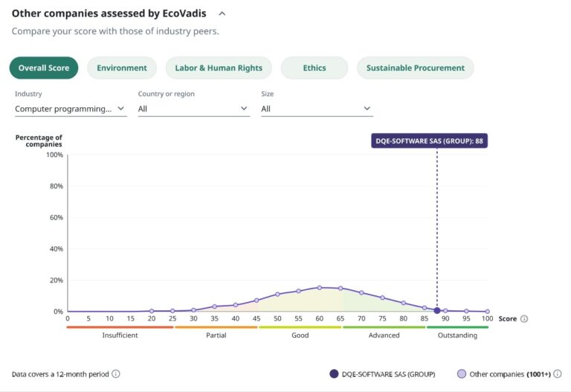Click info icon beside 12-month period text
Viewport: 571px width, 392px height.
116,374
